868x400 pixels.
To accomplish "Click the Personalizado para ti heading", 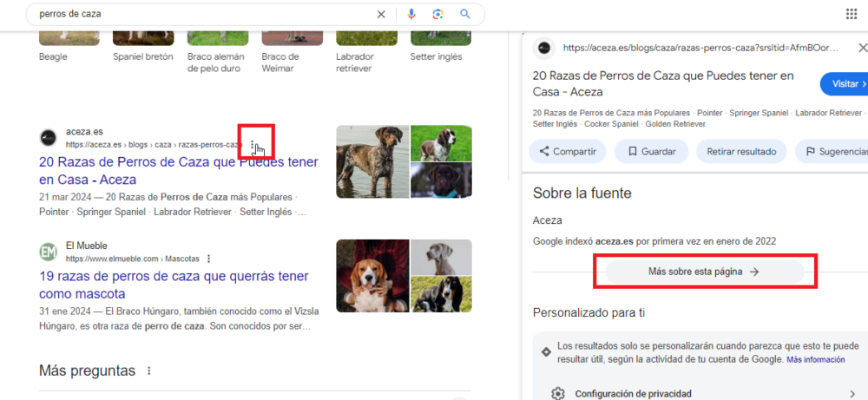I will point(589,312).
